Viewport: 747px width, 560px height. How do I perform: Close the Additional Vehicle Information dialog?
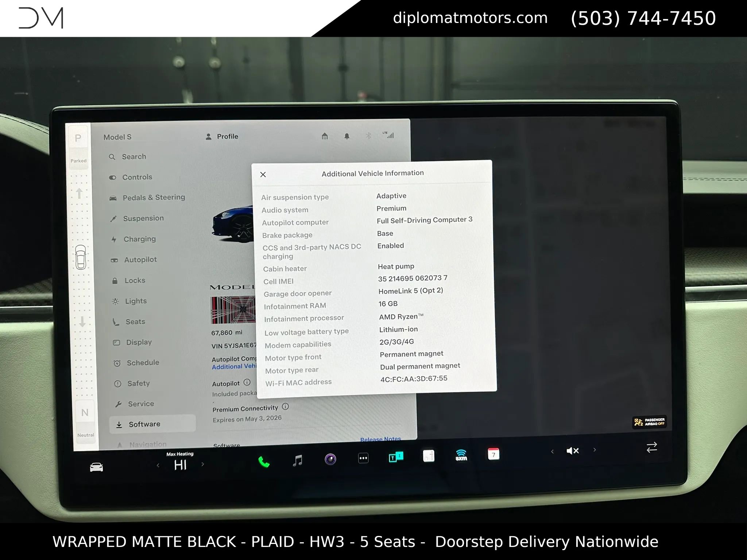(x=263, y=175)
